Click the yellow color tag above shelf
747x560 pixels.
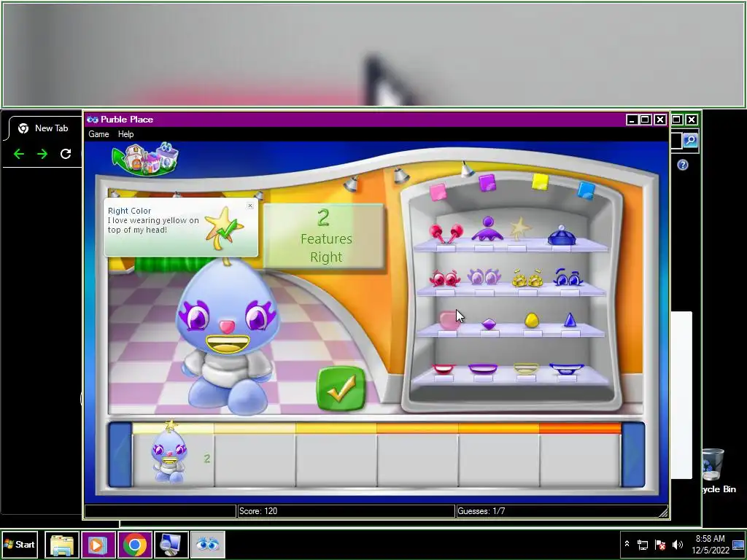coord(541,182)
